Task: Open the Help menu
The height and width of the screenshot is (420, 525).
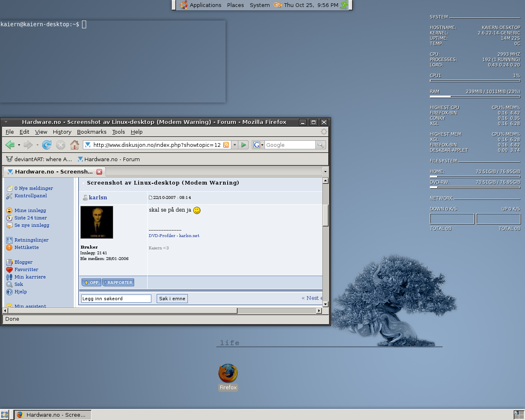Action: tap(137, 132)
